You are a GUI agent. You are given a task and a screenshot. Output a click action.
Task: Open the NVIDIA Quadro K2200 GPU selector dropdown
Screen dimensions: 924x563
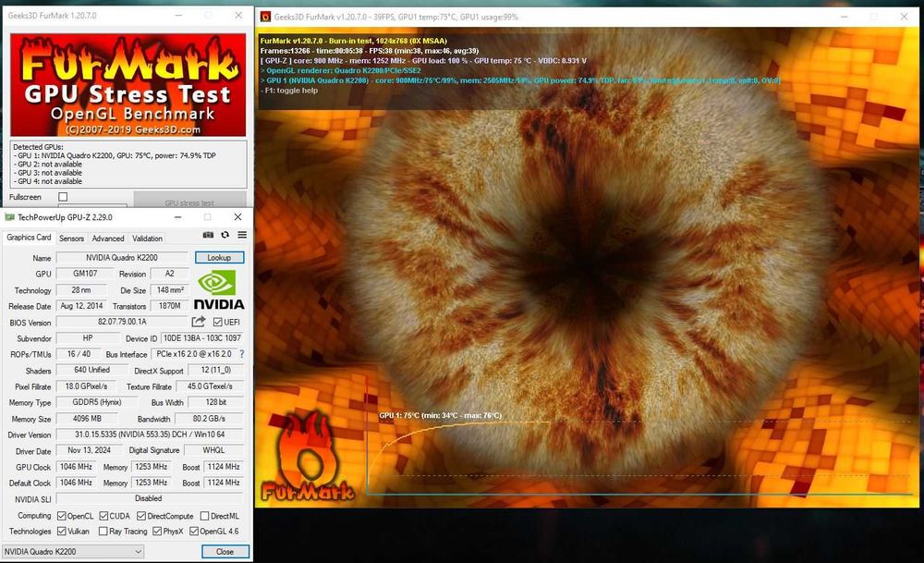(x=74, y=552)
